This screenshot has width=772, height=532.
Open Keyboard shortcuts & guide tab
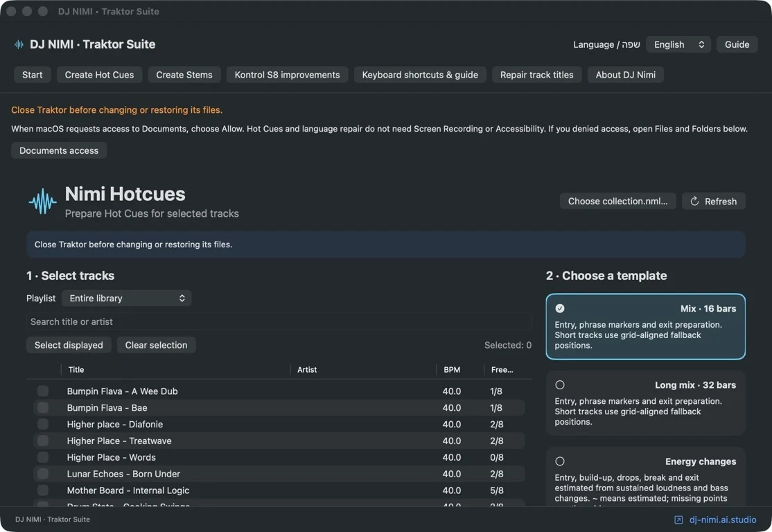point(420,75)
